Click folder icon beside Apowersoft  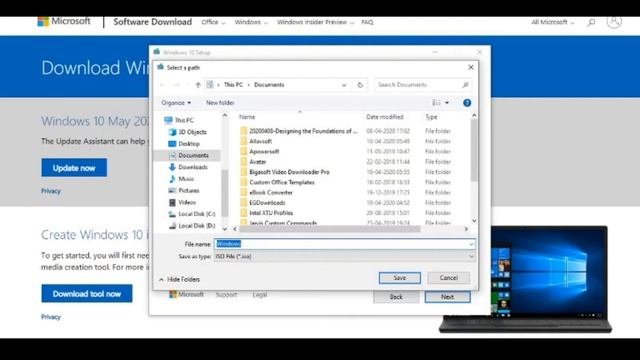click(x=244, y=151)
